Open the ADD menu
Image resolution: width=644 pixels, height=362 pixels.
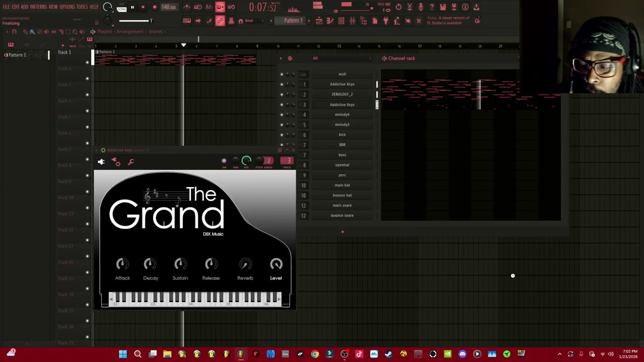pos(24,7)
